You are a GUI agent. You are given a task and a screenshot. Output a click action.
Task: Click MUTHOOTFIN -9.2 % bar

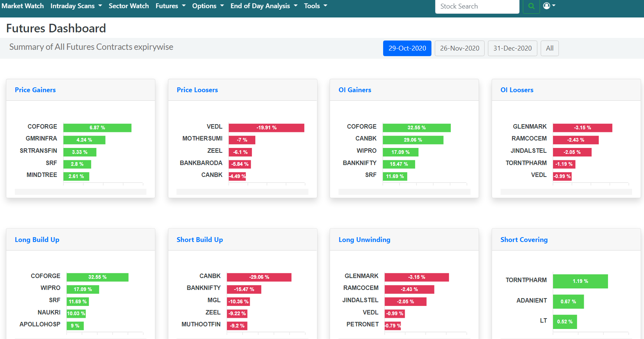pos(237,326)
